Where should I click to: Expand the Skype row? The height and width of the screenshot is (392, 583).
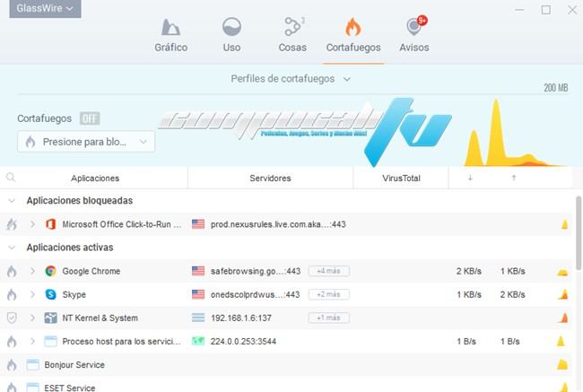(32, 294)
